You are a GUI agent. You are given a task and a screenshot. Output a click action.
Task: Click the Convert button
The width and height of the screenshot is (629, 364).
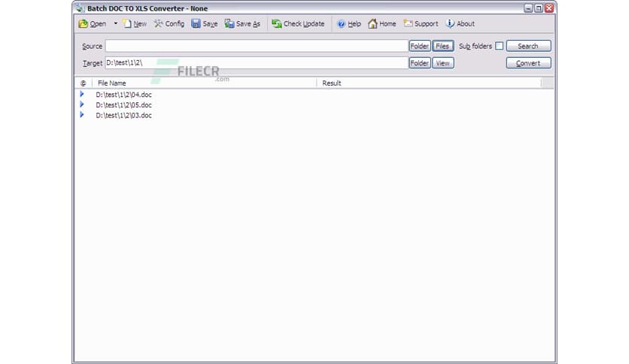click(528, 63)
